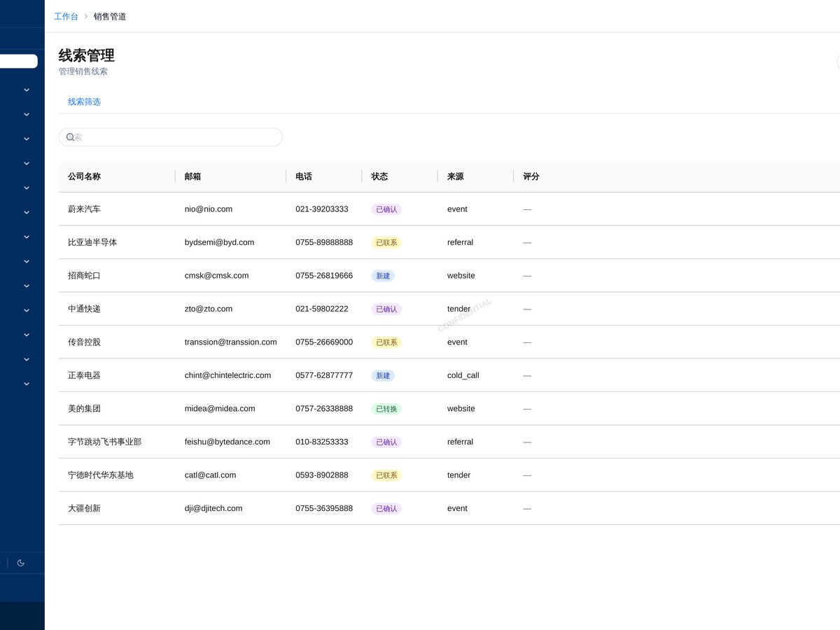Click phone number 021-59802222
This screenshot has height=630, width=840.
coord(322,309)
